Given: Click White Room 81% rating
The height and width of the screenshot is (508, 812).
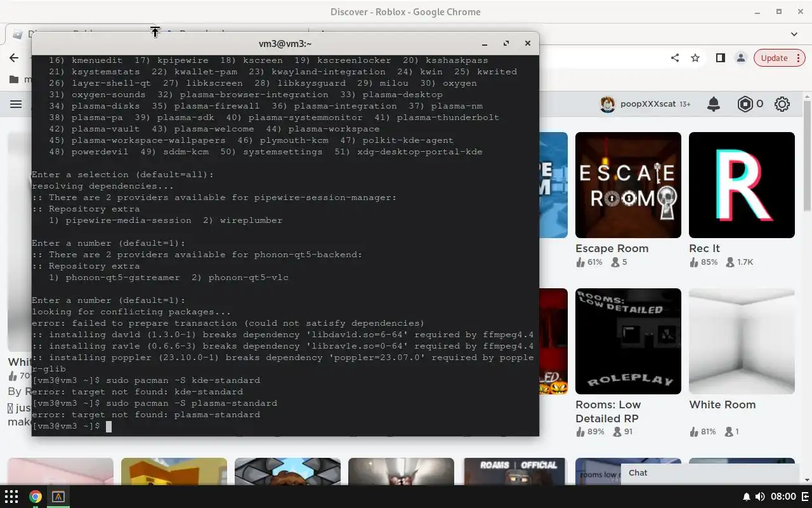Looking at the screenshot, I should pyautogui.click(x=703, y=432).
